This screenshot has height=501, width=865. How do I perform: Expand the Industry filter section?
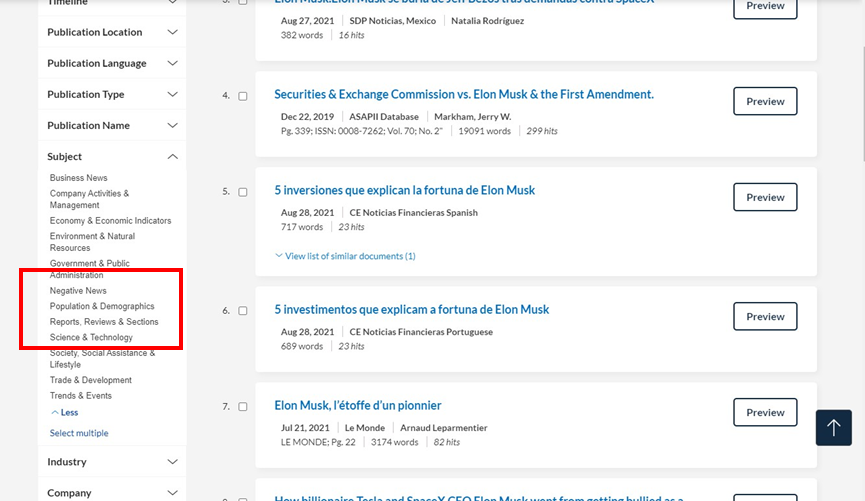click(112, 462)
